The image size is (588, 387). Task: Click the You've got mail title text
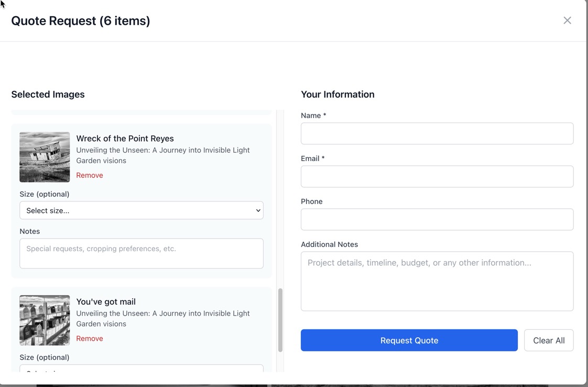tap(106, 302)
